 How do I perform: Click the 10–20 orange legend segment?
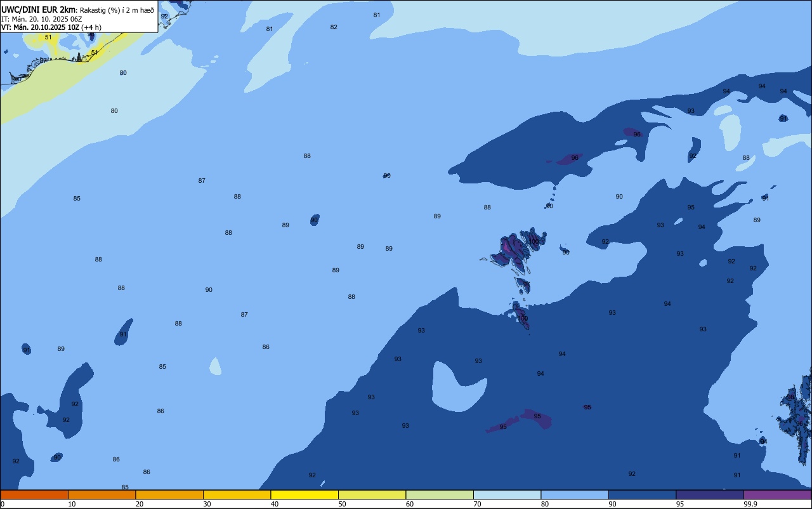click(x=101, y=494)
